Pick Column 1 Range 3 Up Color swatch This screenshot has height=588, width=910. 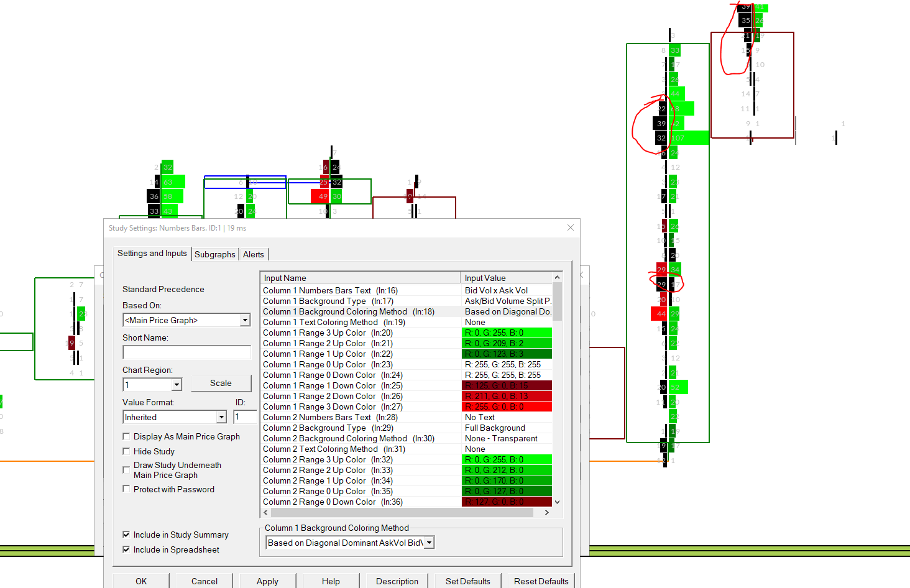[507, 333]
